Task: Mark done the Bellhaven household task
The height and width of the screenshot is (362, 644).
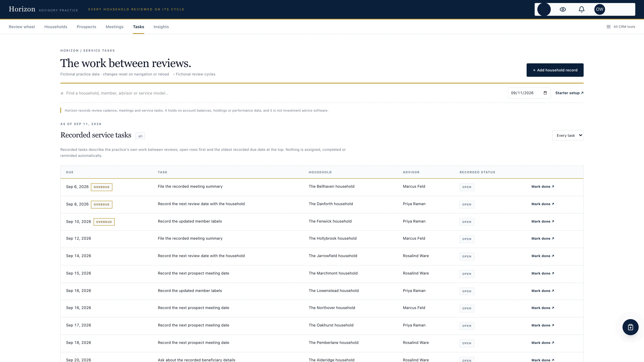Action: tap(543, 187)
